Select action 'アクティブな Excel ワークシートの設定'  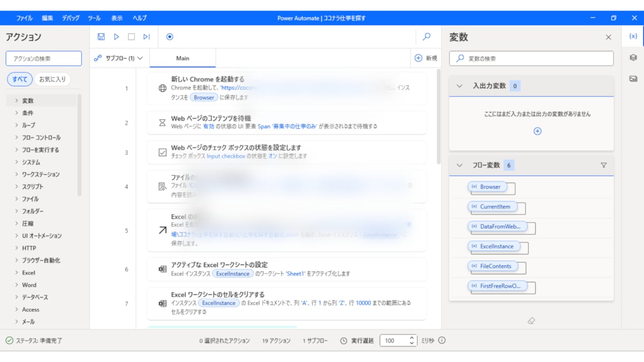[287, 269]
